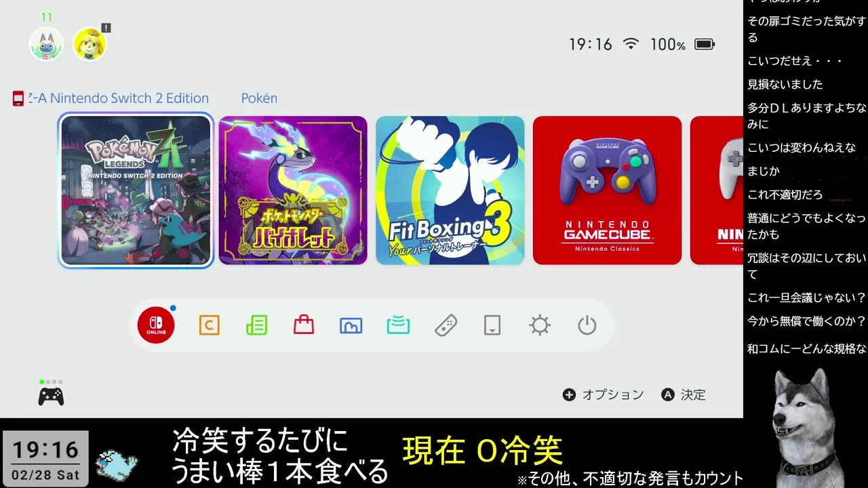Click the system clock 19:16
Viewport: 868px width, 488px height.
[590, 44]
